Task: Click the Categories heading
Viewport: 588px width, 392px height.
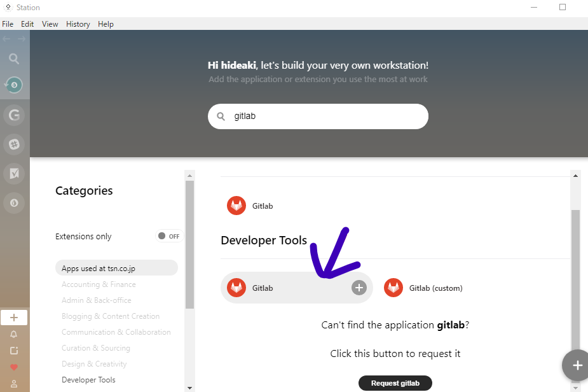Action: (84, 191)
